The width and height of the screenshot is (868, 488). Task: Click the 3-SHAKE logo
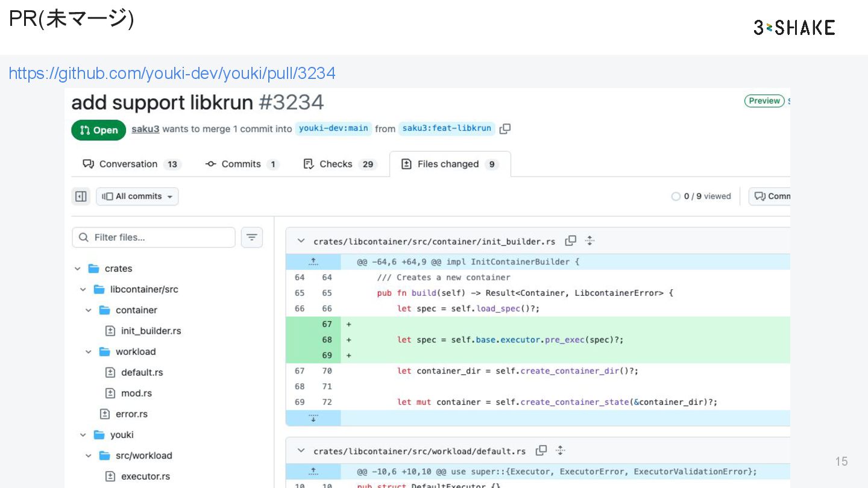coord(794,28)
